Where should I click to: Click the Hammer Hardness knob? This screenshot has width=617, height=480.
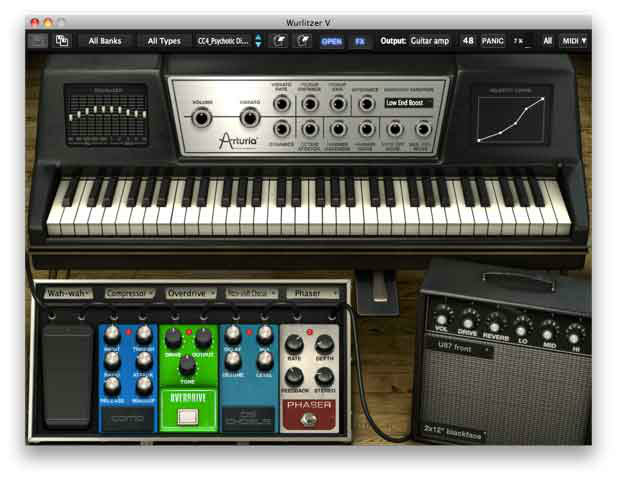point(338,129)
